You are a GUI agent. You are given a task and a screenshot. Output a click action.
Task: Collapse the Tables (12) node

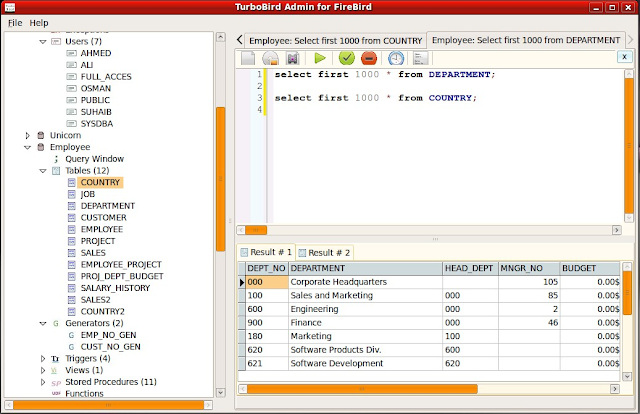(x=43, y=171)
